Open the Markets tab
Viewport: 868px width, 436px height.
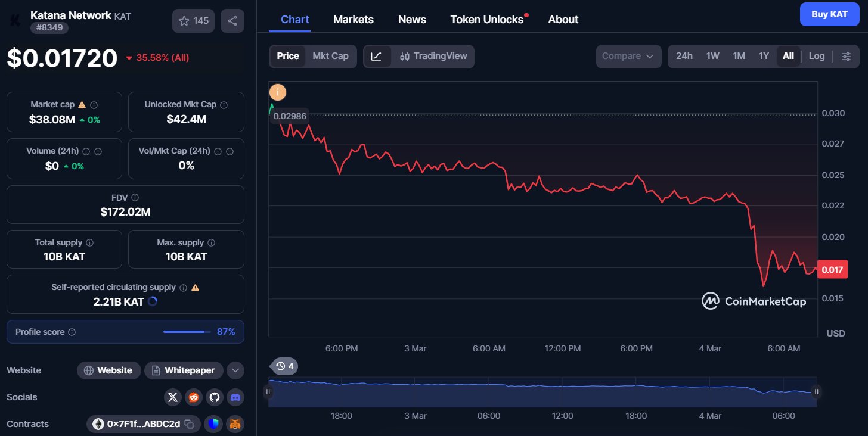(353, 20)
